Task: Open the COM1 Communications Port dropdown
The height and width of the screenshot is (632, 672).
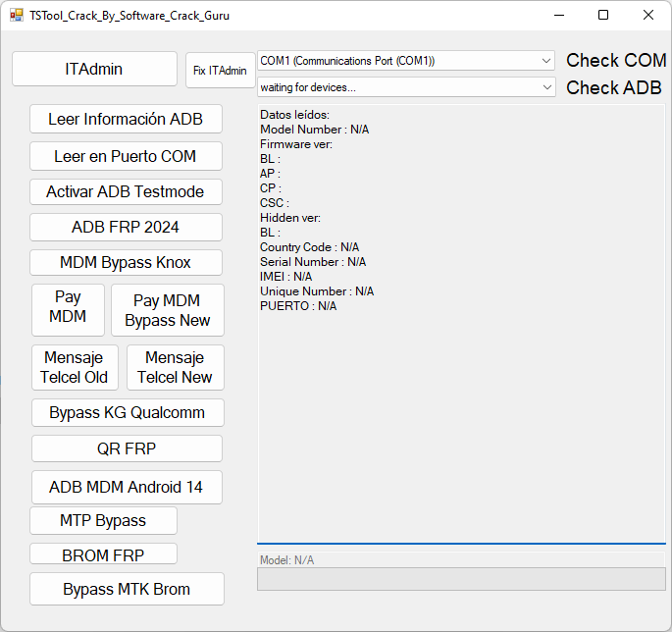Action: [405, 61]
